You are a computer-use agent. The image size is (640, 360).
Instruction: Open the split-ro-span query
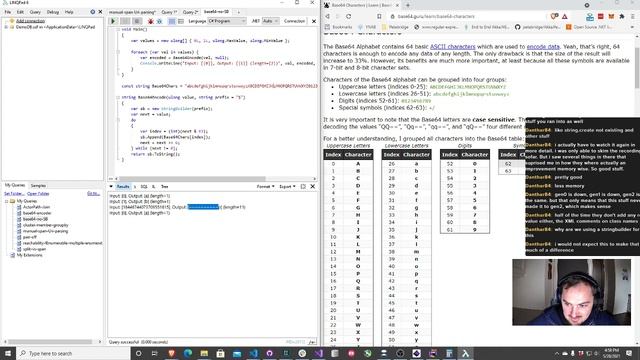click(x=34, y=249)
